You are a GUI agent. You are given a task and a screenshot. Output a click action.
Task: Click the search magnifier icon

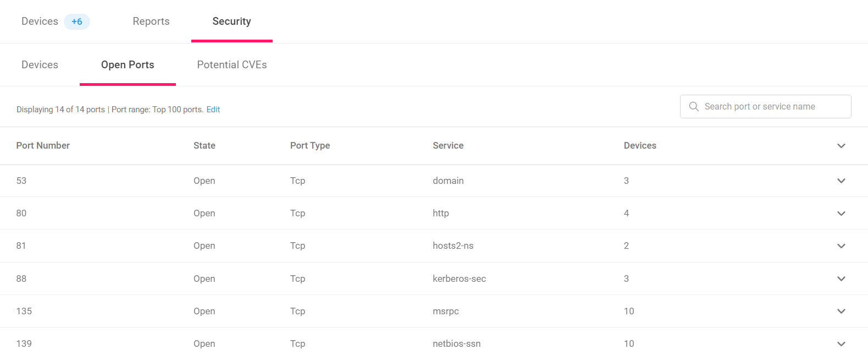click(694, 106)
